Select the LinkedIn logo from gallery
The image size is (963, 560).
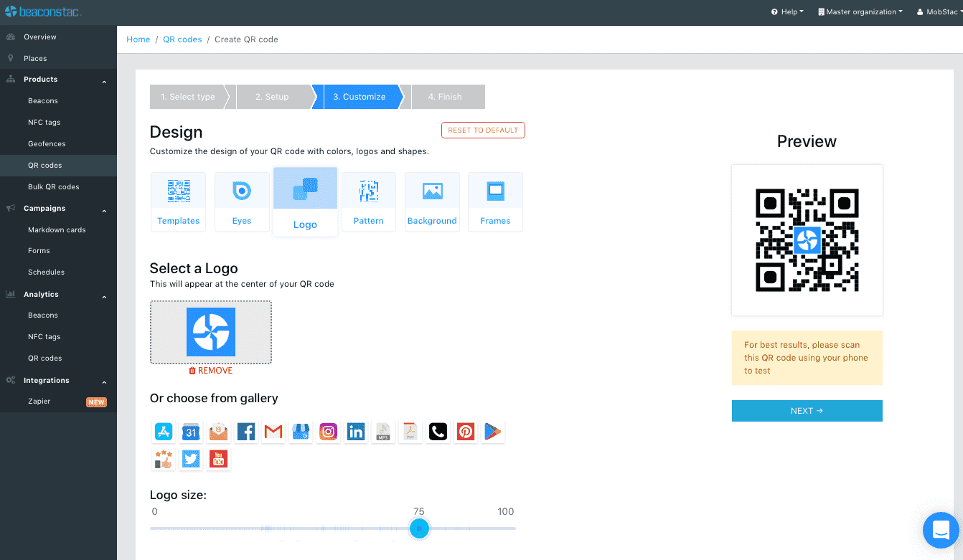pyautogui.click(x=356, y=432)
